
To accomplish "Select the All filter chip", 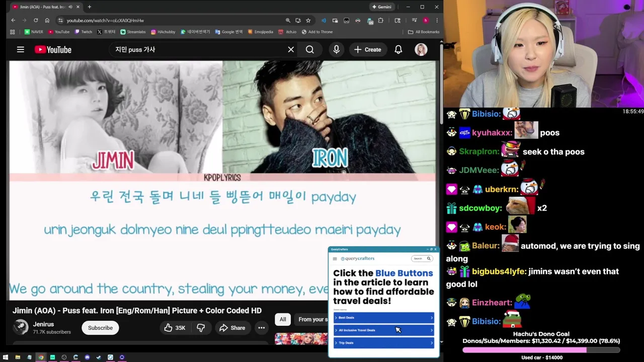I will click(x=283, y=319).
